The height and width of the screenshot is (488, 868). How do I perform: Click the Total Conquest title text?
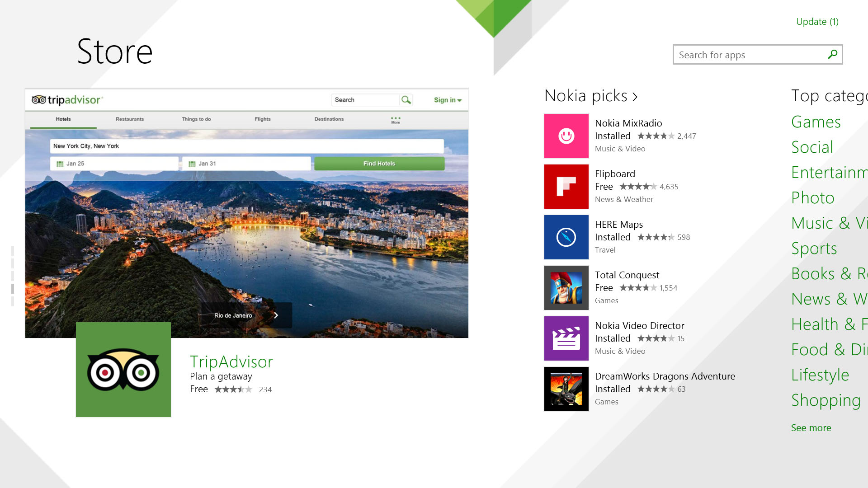(x=627, y=275)
